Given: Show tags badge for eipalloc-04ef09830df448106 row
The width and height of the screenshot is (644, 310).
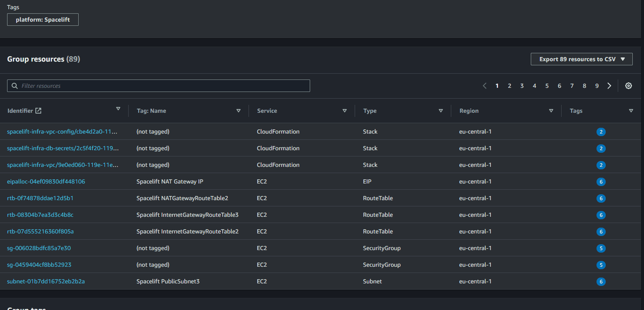Looking at the screenshot, I should pos(601,182).
